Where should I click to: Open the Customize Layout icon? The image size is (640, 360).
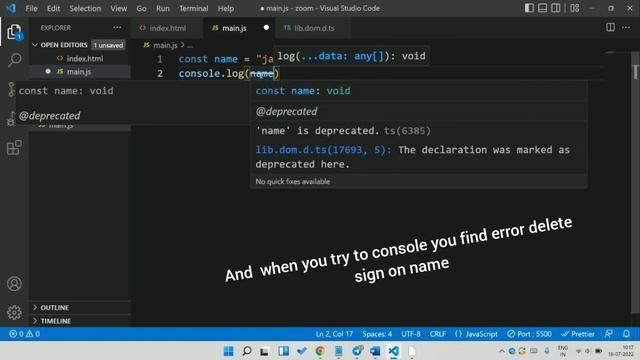tap(575, 8)
